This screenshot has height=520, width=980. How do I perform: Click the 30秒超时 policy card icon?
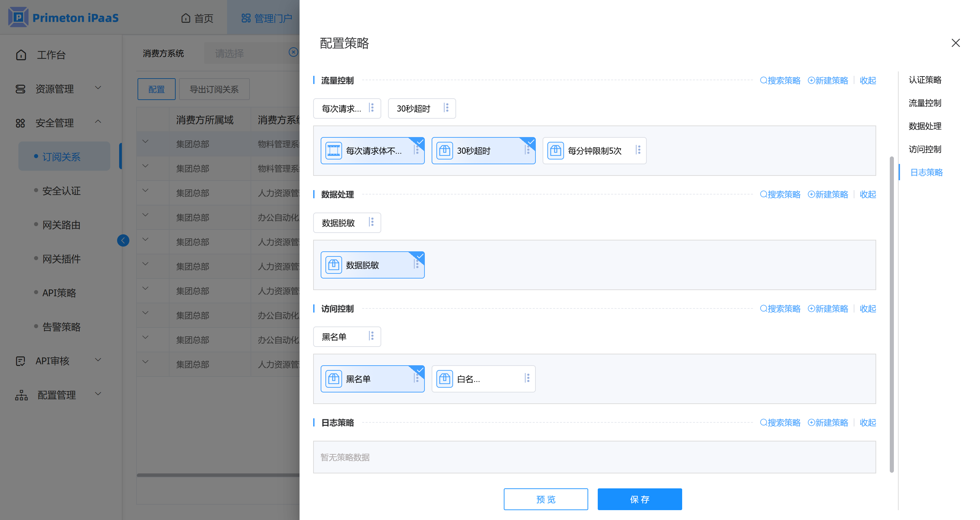[x=444, y=151]
